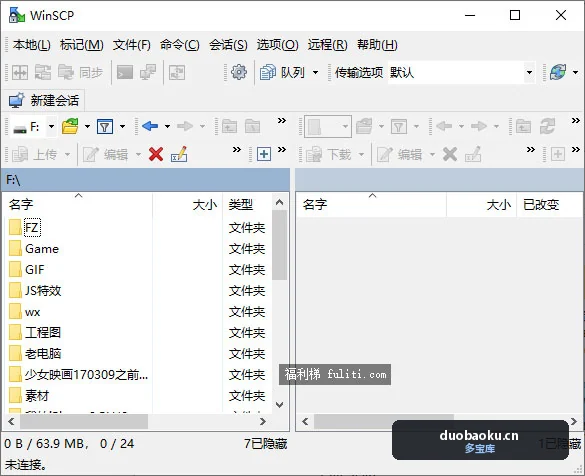Click the F:\ path bar
The height and width of the screenshot is (476, 585).
[x=146, y=180]
